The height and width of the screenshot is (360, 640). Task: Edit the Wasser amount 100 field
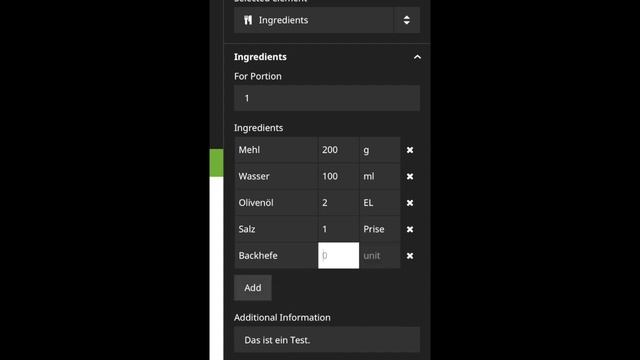click(x=338, y=176)
